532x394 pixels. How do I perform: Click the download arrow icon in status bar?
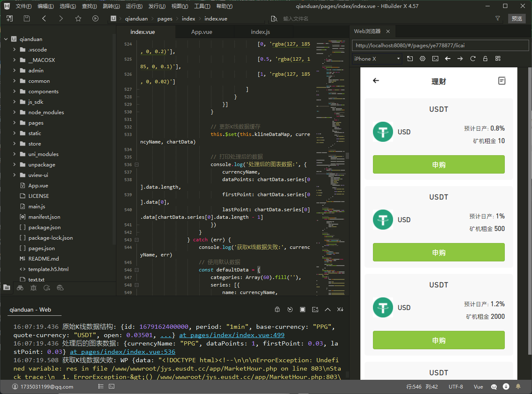pos(506,386)
